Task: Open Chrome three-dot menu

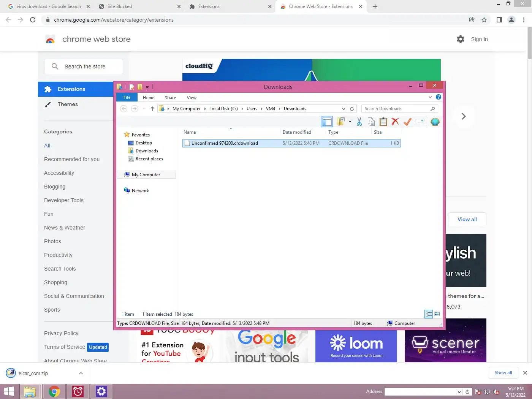Action: pos(524,20)
